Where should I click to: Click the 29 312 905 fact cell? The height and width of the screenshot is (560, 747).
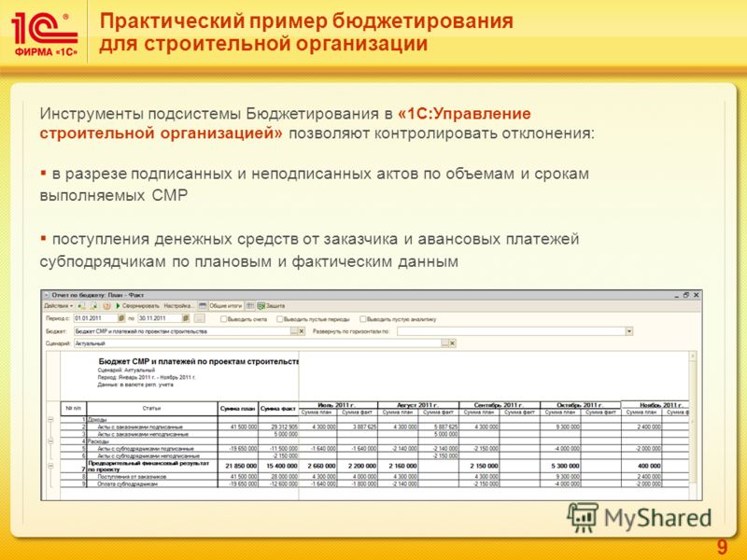pyautogui.click(x=278, y=427)
